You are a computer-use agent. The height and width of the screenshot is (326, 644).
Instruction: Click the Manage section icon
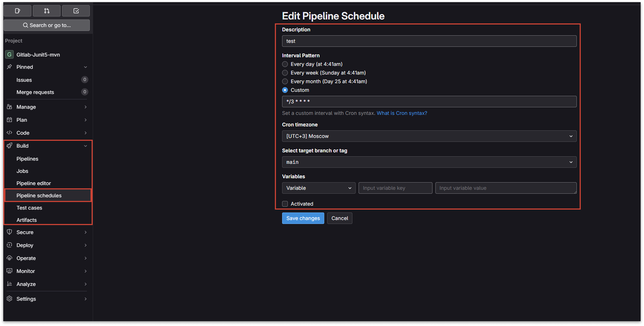pos(10,107)
